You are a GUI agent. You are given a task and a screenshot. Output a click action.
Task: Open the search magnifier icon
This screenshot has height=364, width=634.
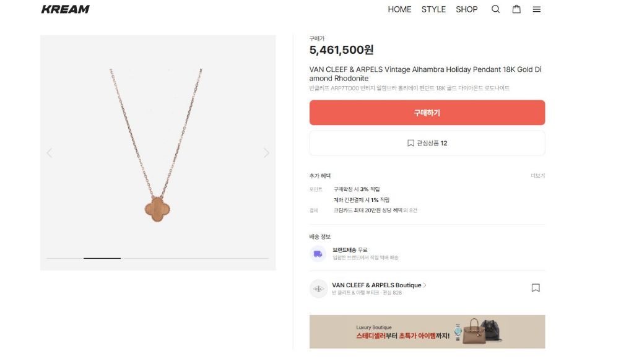(x=495, y=9)
